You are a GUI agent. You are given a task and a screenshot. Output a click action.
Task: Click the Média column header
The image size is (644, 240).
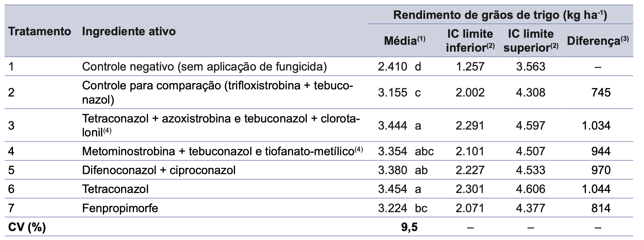(404, 41)
